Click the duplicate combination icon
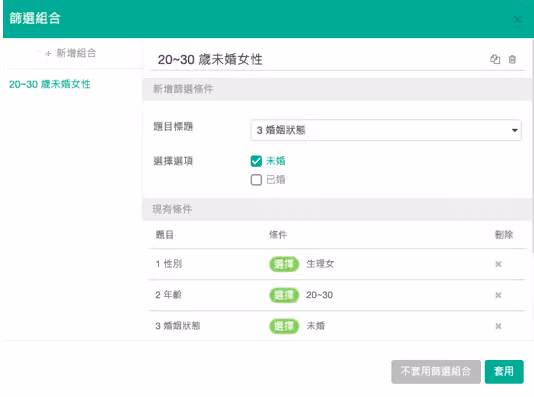The image size is (534, 397). coord(495,59)
